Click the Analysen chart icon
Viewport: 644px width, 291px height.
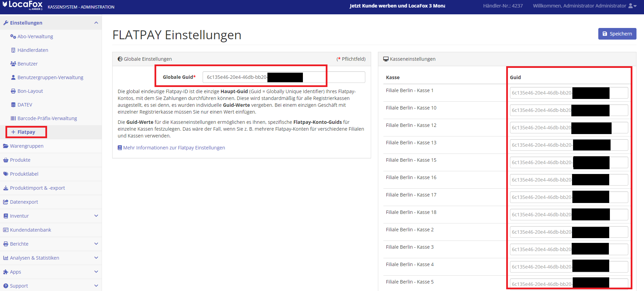(x=6, y=258)
